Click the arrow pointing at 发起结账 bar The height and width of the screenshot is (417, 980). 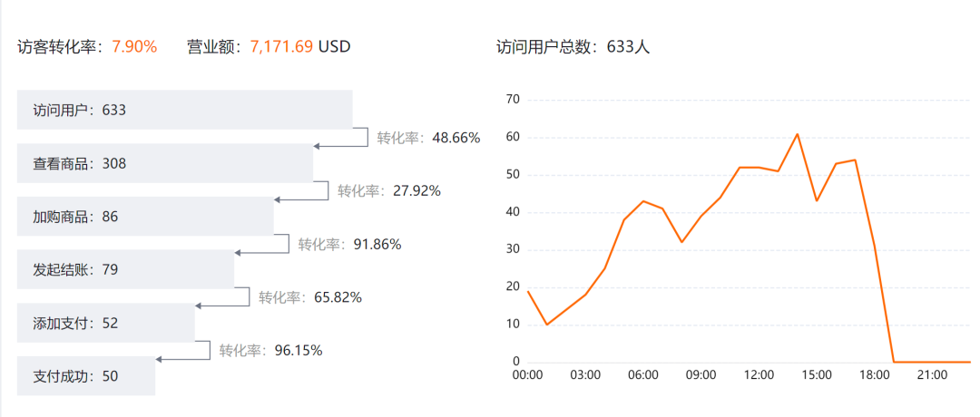pyautogui.click(x=239, y=252)
